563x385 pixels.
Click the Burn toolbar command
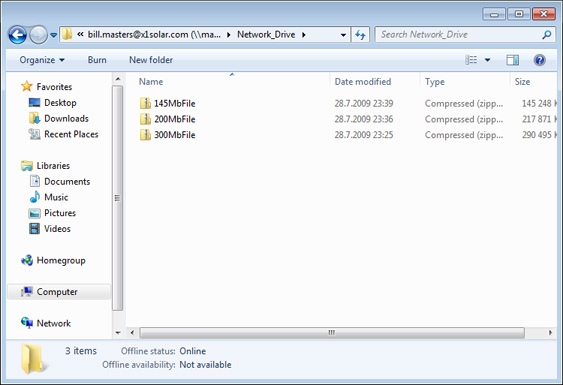tap(97, 60)
